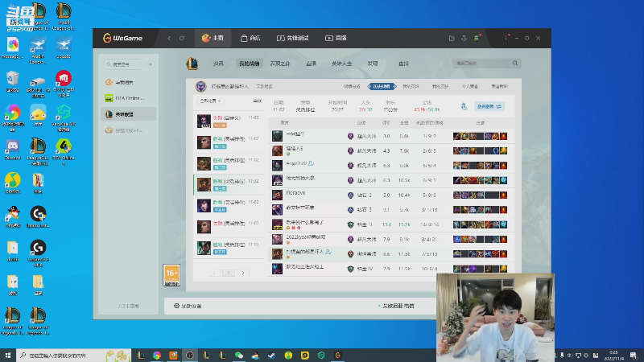Open the FIFA Online 4 desktop shortcut
The height and width of the screenshot is (362, 644).
pos(64,151)
